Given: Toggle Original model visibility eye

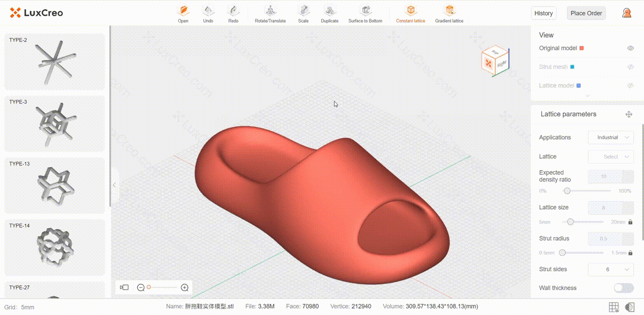Looking at the screenshot, I should [630, 48].
